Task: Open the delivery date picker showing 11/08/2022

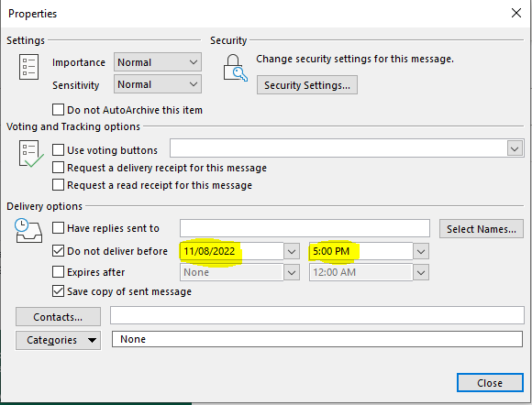Action: (x=292, y=251)
